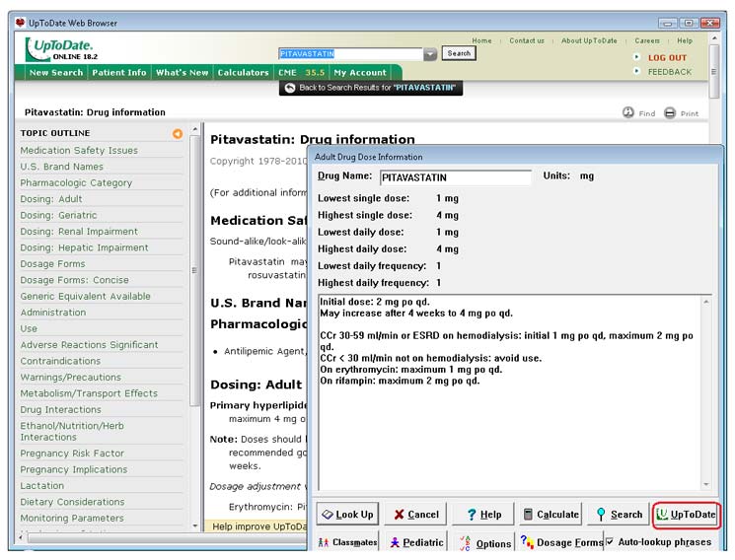Open the Calculators tab
The height and width of the screenshot is (560, 735).
(x=243, y=72)
